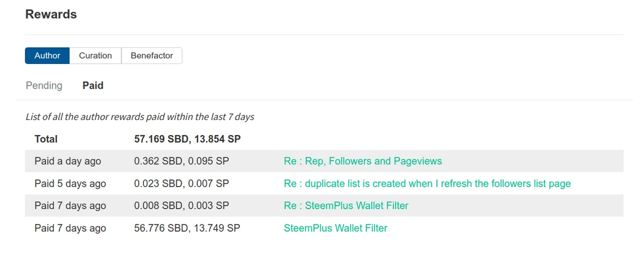Click the 'Paid a day ago' cell
Screen dimensions: 644x254
pyautogui.click(x=67, y=161)
